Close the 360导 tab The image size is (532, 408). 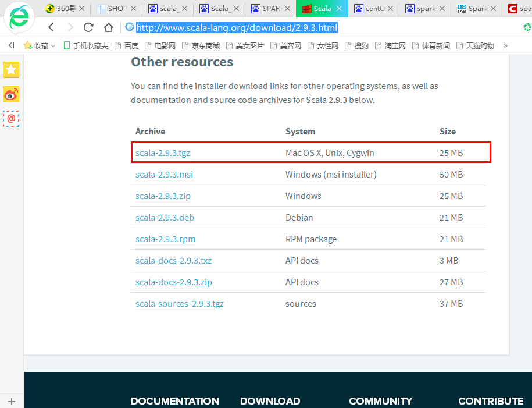pos(81,9)
